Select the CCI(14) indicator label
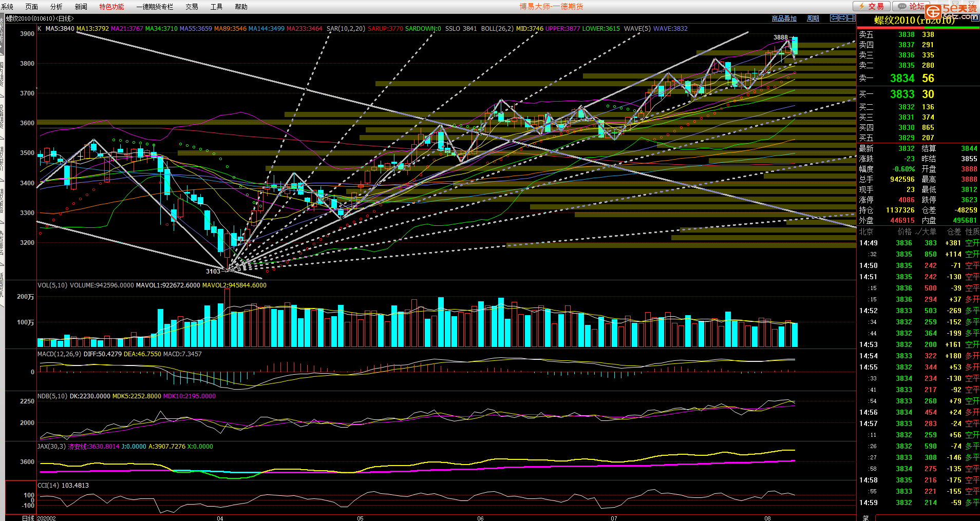The width and height of the screenshot is (980, 521). pos(48,486)
